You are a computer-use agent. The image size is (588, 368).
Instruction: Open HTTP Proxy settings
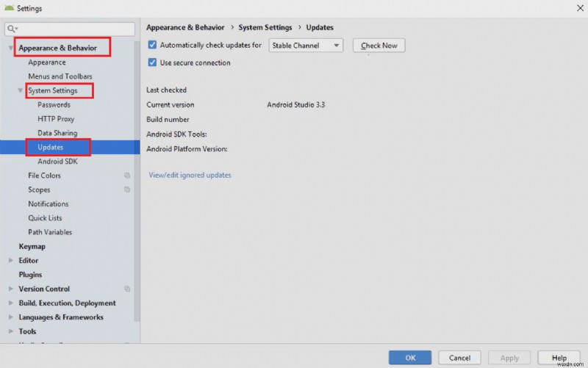(56, 119)
